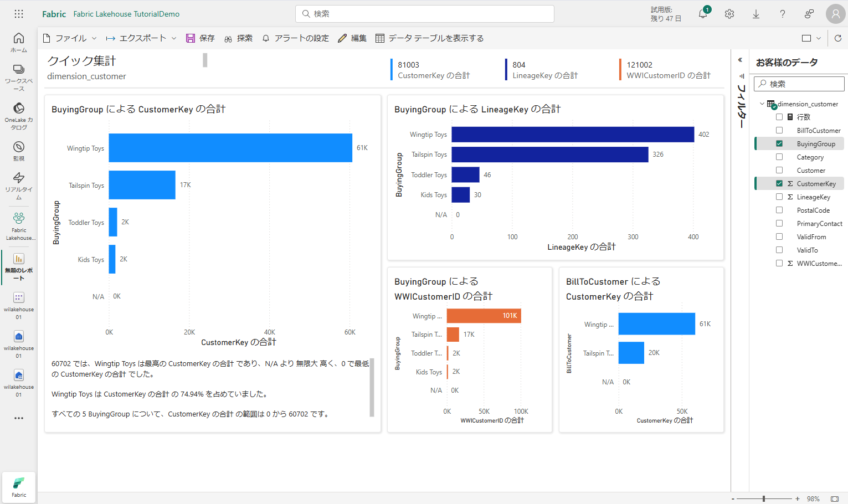Viewport: 848px width, 504px height.
Task: Click the notifications bell icon
Action: click(703, 14)
